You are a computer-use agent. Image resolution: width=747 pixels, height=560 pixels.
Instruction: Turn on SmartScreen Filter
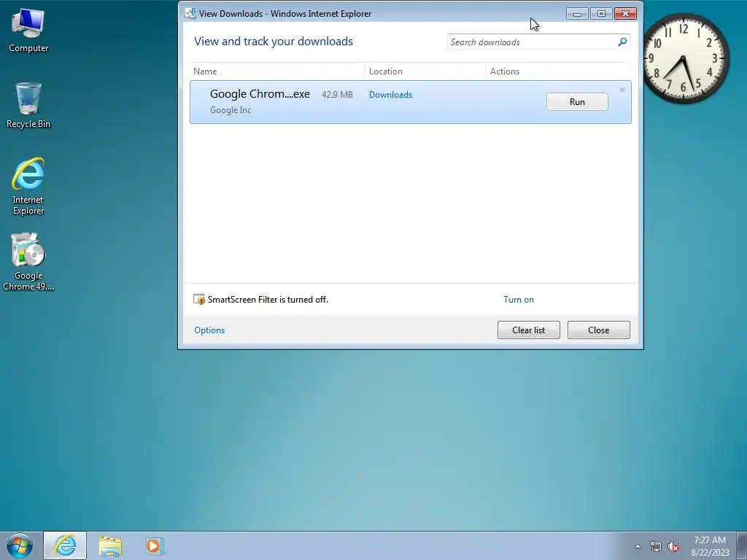(x=519, y=300)
